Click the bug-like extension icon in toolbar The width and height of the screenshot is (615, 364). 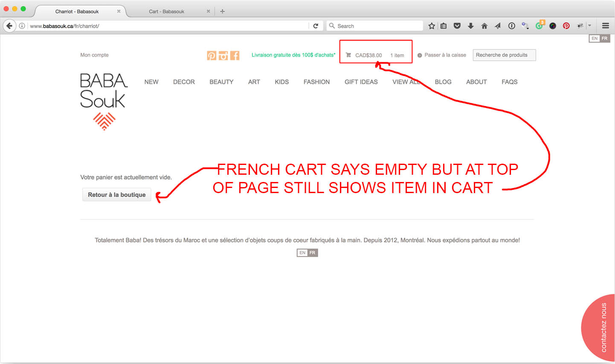pyautogui.click(x=580, y=26)
